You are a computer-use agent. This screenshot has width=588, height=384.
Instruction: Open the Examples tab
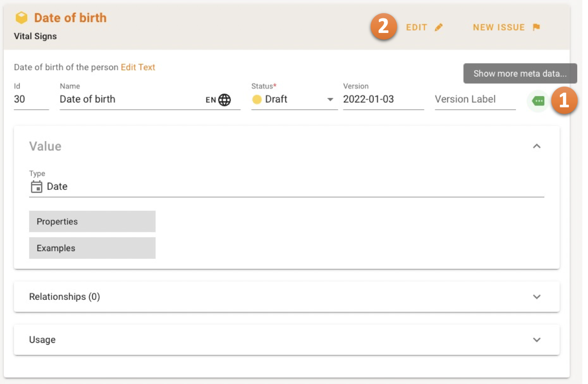tap(92, 248)
